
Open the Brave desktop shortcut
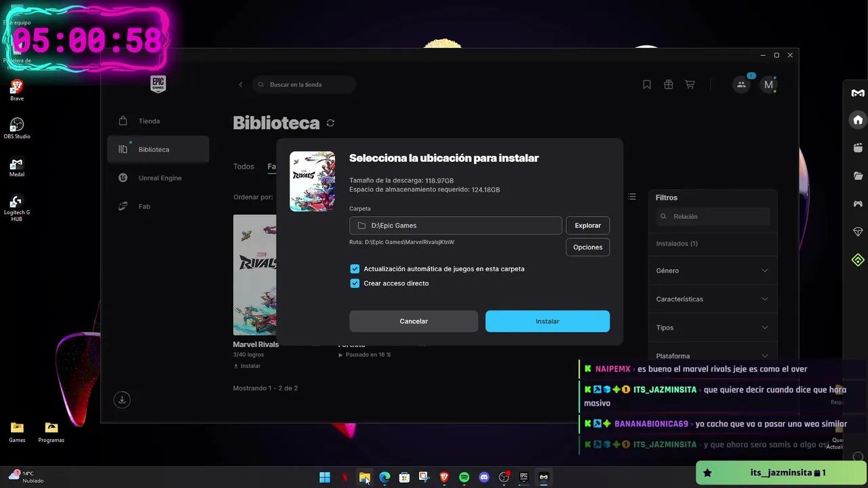pyautogui.click(x=17, y=90)
